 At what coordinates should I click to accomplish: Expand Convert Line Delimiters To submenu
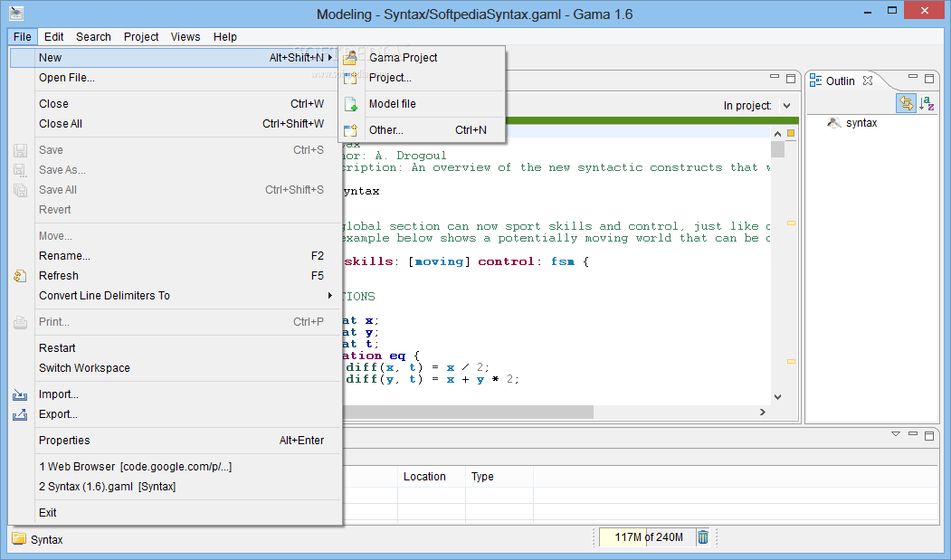[x=330, y=296]
